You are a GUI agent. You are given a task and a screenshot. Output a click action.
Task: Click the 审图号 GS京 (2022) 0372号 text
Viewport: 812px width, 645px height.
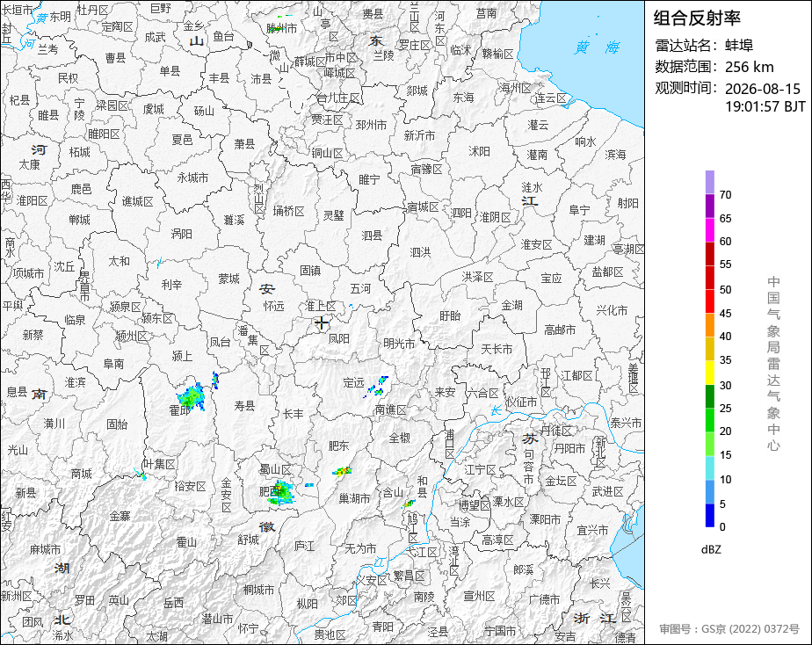(x=729, y=629)
